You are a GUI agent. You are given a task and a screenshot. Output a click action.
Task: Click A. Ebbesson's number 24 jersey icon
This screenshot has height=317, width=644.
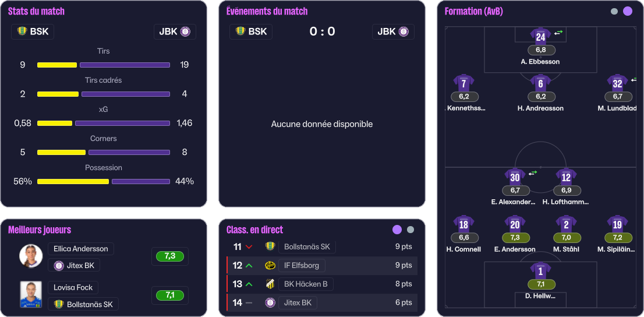click(x=540, y=36)
